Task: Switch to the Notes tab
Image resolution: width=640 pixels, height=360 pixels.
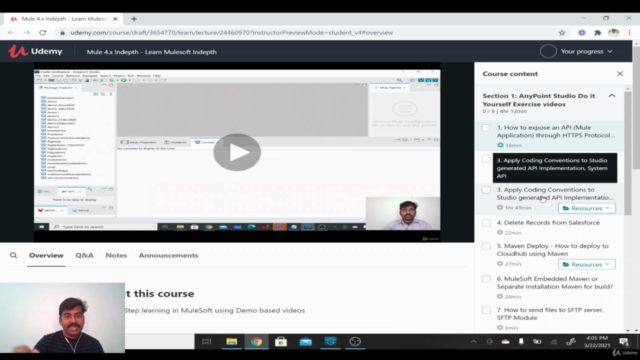Action: [x=116, y=256]
